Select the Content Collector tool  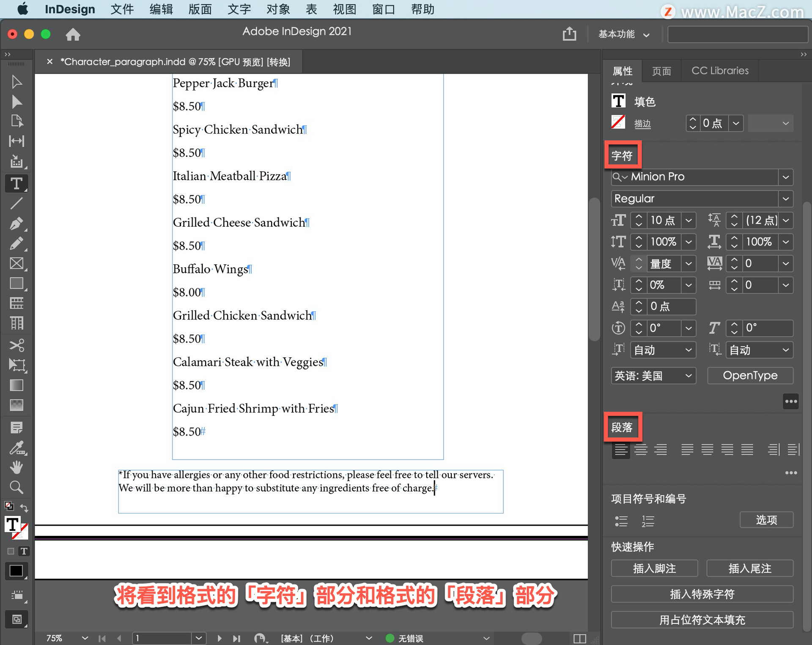point(16,162)
